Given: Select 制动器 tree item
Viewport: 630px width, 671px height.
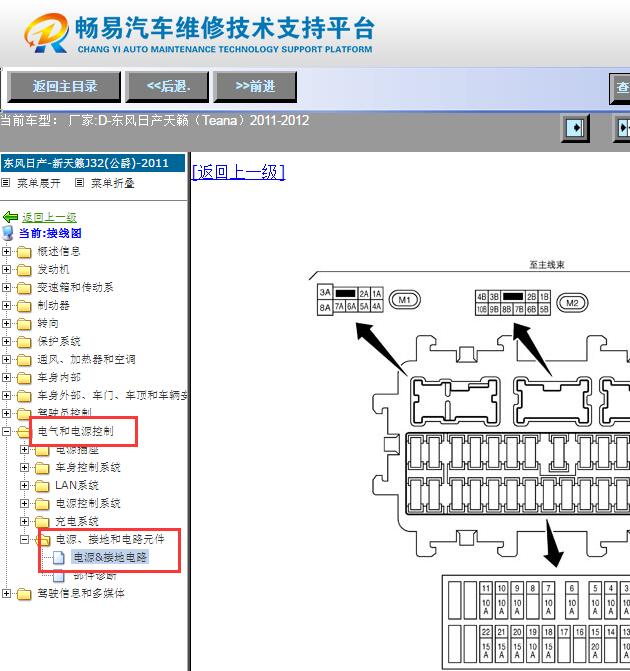Looking at the screenshot, I should tap(53, 305).
